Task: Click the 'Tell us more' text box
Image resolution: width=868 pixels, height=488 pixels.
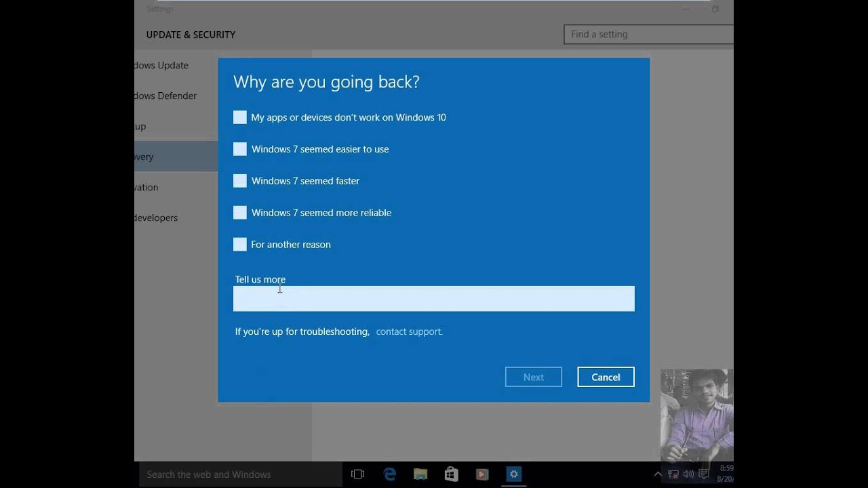Action: (x=434, y=299)
